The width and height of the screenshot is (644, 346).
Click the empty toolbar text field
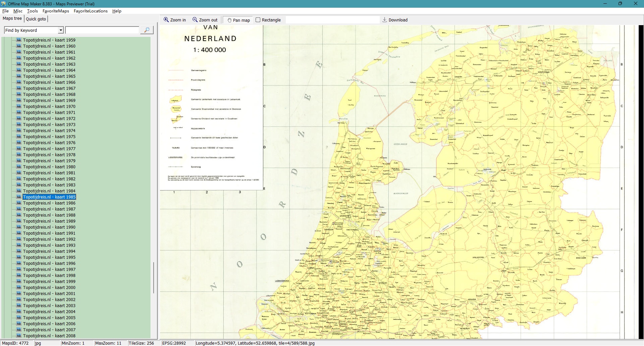pos(332,20)
